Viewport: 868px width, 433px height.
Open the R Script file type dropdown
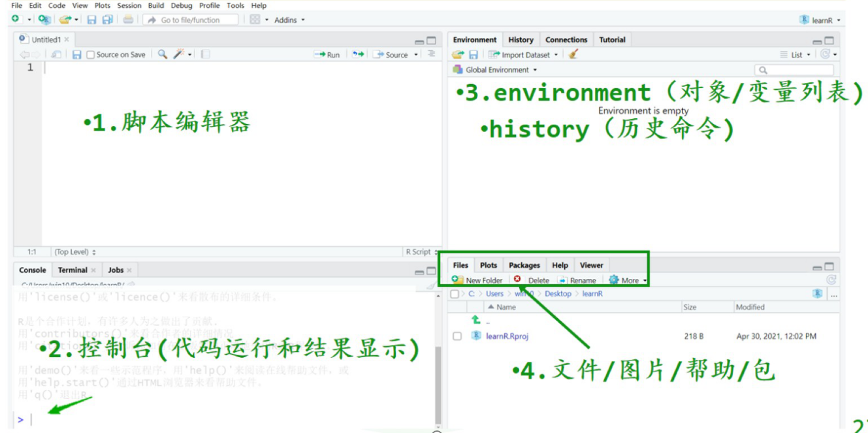[421, 252]
